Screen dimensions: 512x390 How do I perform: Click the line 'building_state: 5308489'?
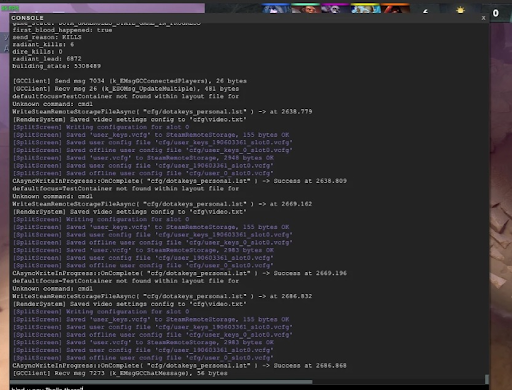tap(57, 66)
